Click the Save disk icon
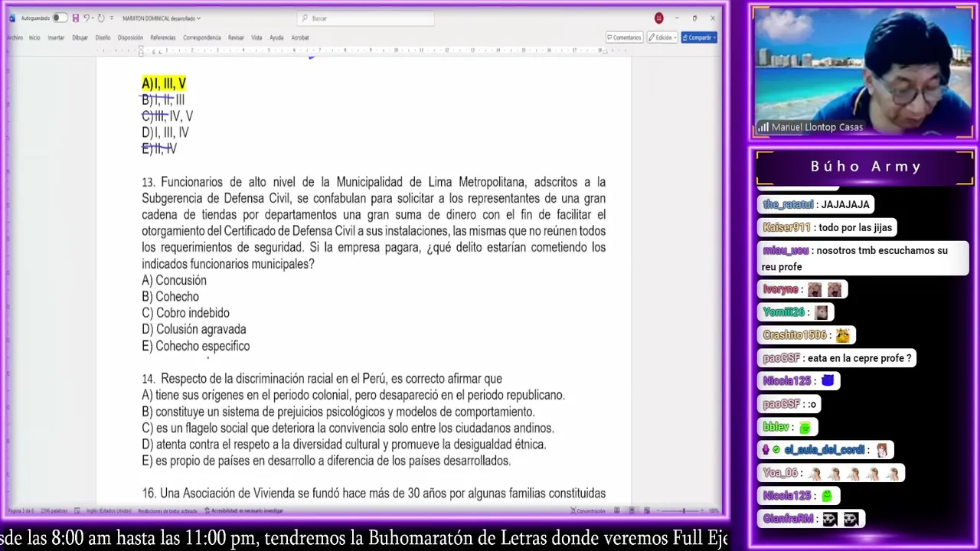Screen dimensions: 980x551 (x=75, y=18)
